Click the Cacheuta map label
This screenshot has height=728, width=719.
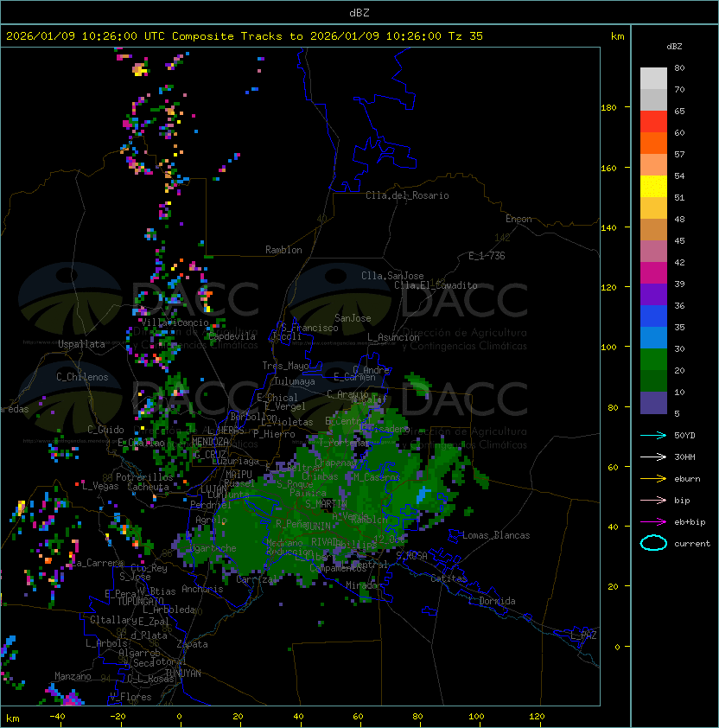coord(148,487)
